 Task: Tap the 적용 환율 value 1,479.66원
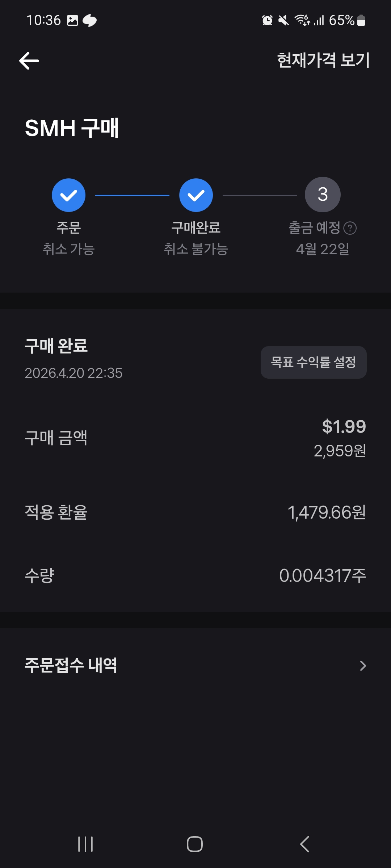click(x=327, y=512)
